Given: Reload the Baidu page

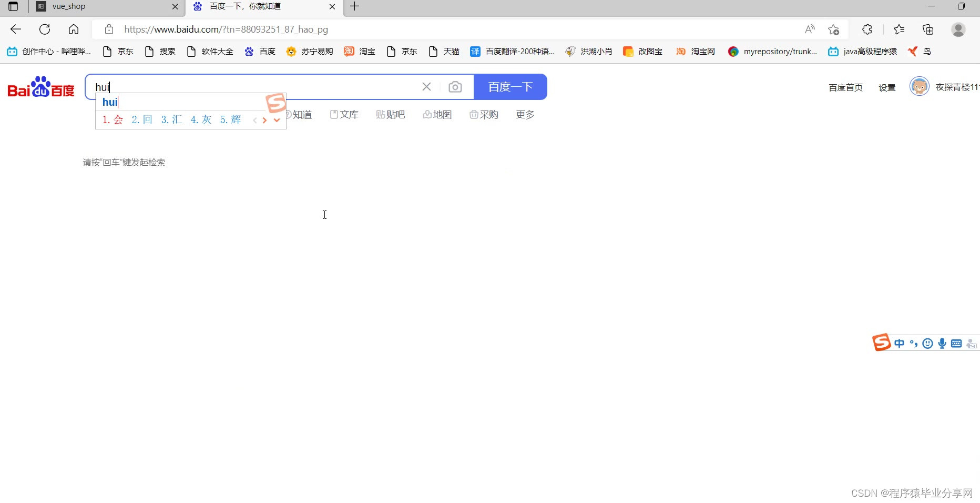Looking at the screenshot, I should tap(45, 29).
